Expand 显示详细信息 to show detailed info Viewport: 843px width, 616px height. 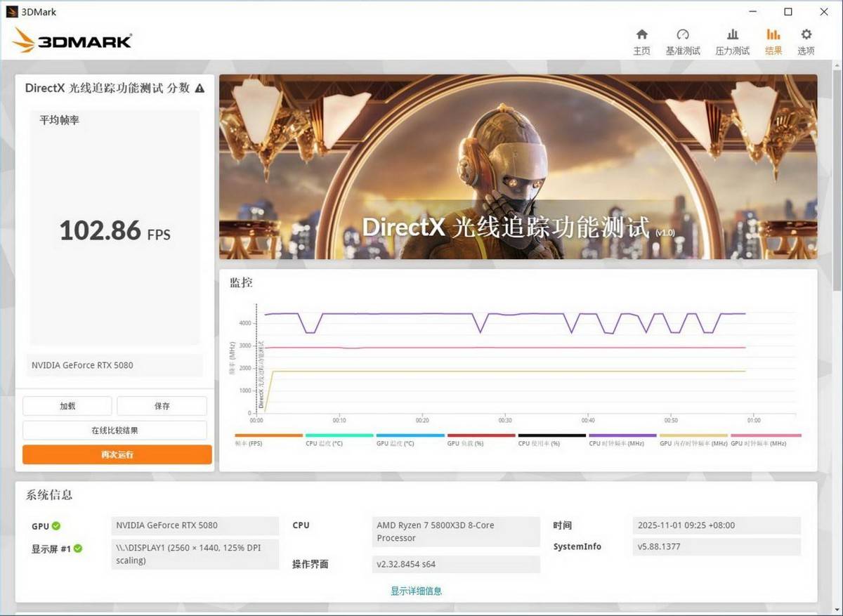point(416,591)
